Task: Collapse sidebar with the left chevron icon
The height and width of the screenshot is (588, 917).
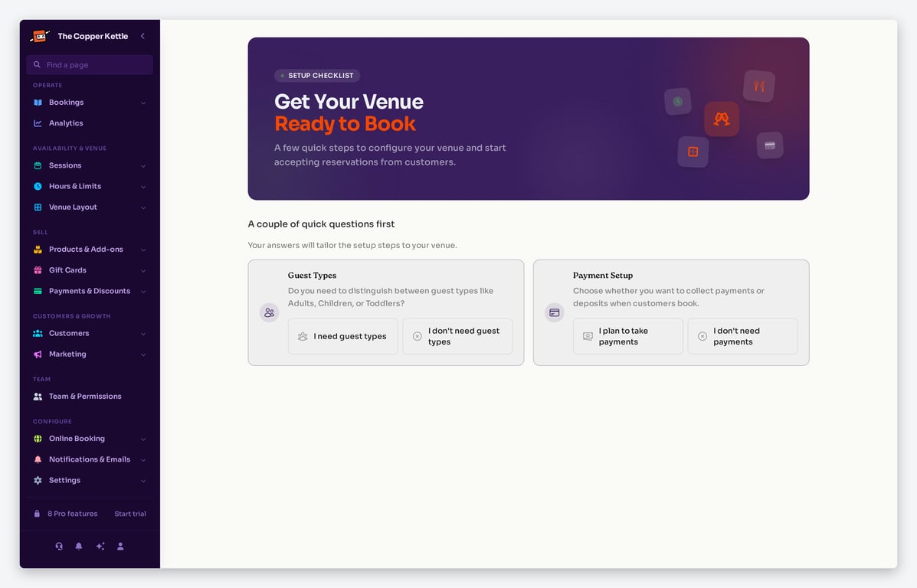Action: pos(142,36)
